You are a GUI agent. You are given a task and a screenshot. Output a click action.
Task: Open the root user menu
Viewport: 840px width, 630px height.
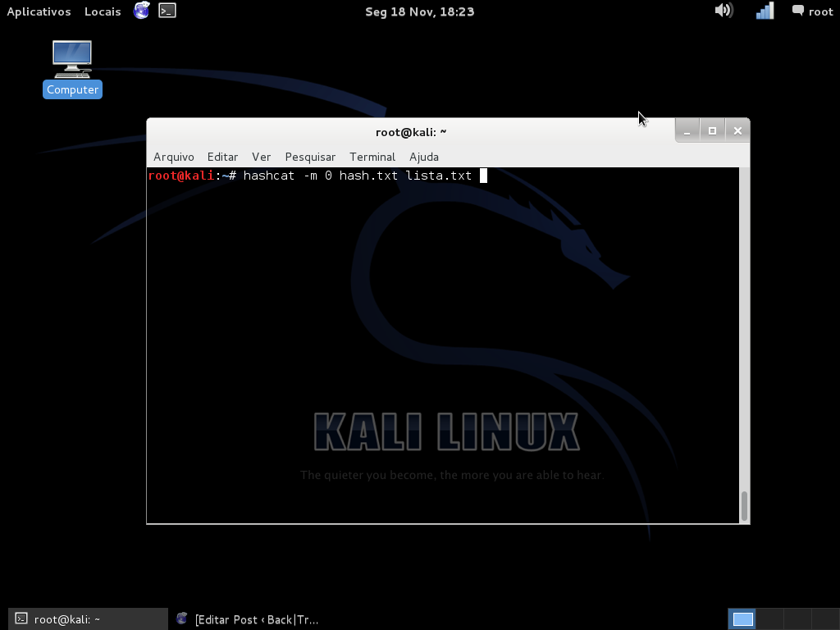(x=813, y=11)
